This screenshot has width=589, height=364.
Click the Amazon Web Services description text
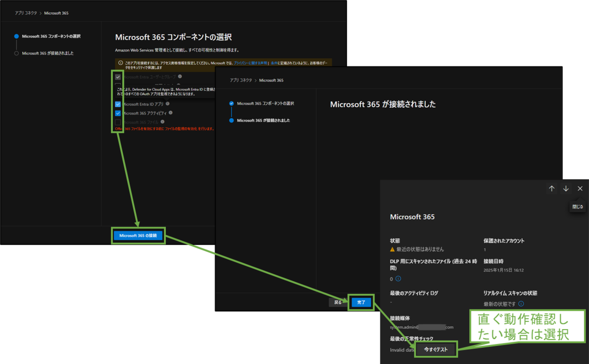[177, 51]
